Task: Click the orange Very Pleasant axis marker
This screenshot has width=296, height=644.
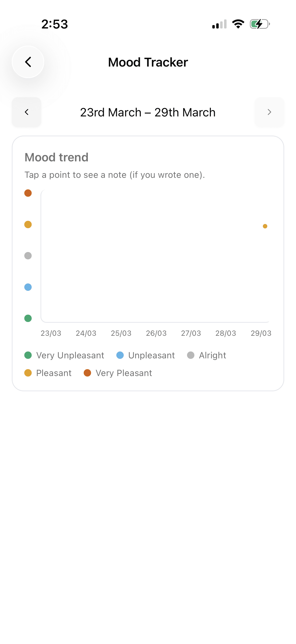Action: click(28, 193)
